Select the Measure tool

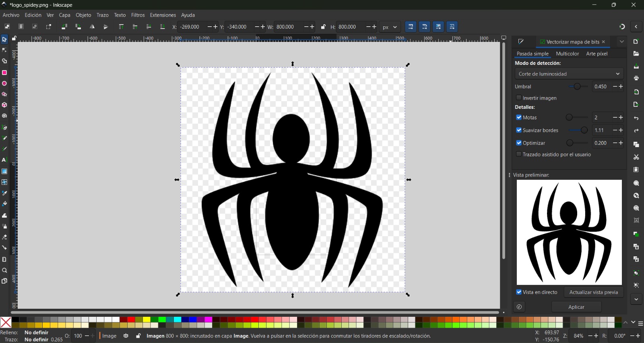[x=4, y=259]
